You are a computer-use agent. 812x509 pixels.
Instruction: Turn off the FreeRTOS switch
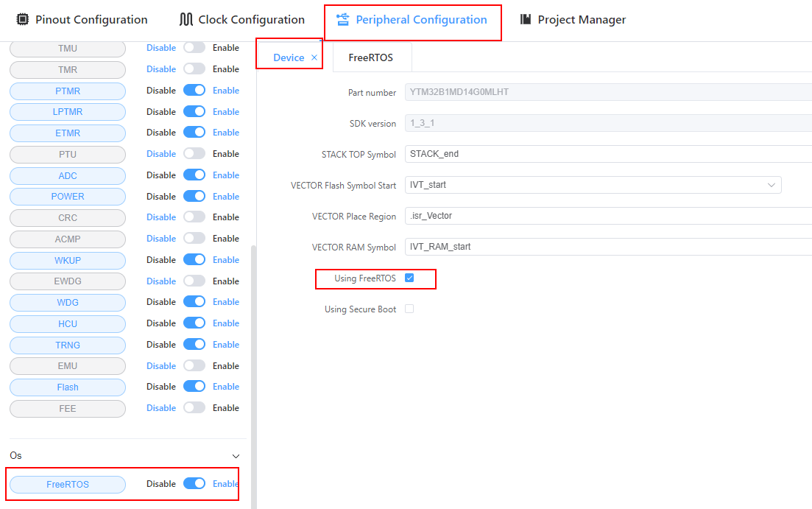coord(194,484)
